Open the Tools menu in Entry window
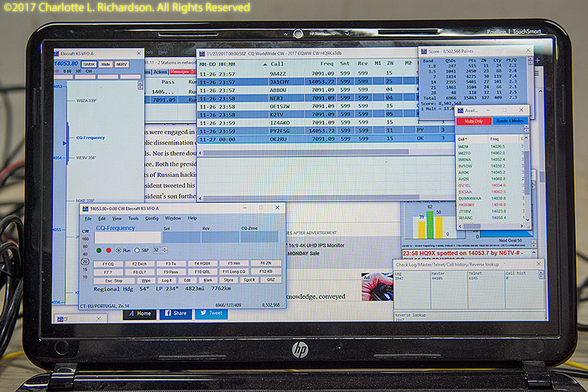The width and height of the screenshot is (588, 392). click(x=133, y=218)
